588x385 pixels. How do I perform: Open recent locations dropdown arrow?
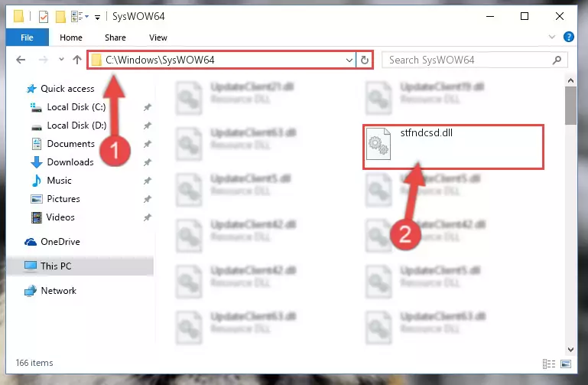(x=61, y=59)
